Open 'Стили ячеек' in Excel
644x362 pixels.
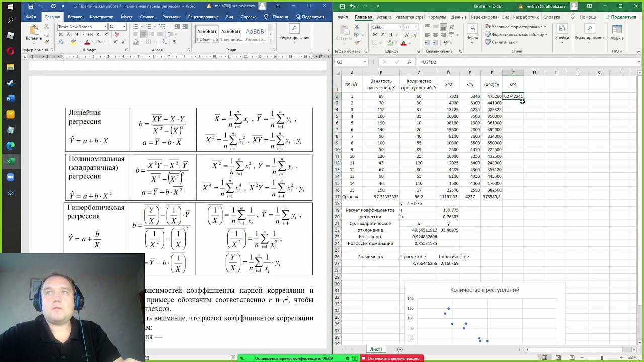(x=502, y=42)
